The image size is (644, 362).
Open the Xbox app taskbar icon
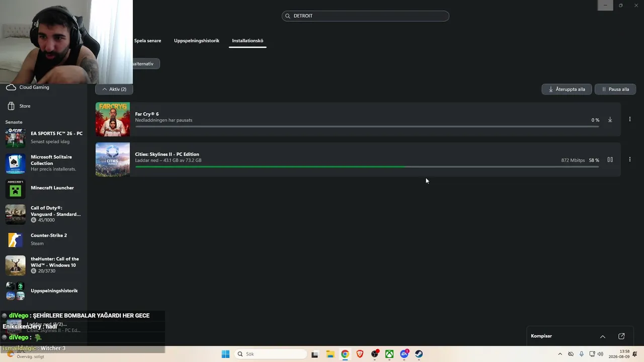(x=389, y=354)
